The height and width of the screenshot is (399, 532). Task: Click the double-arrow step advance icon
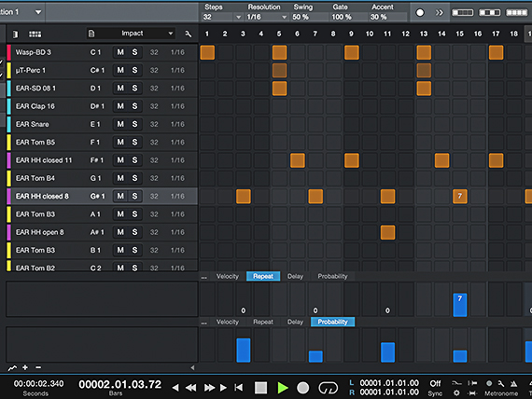click(x=440, y=12)
